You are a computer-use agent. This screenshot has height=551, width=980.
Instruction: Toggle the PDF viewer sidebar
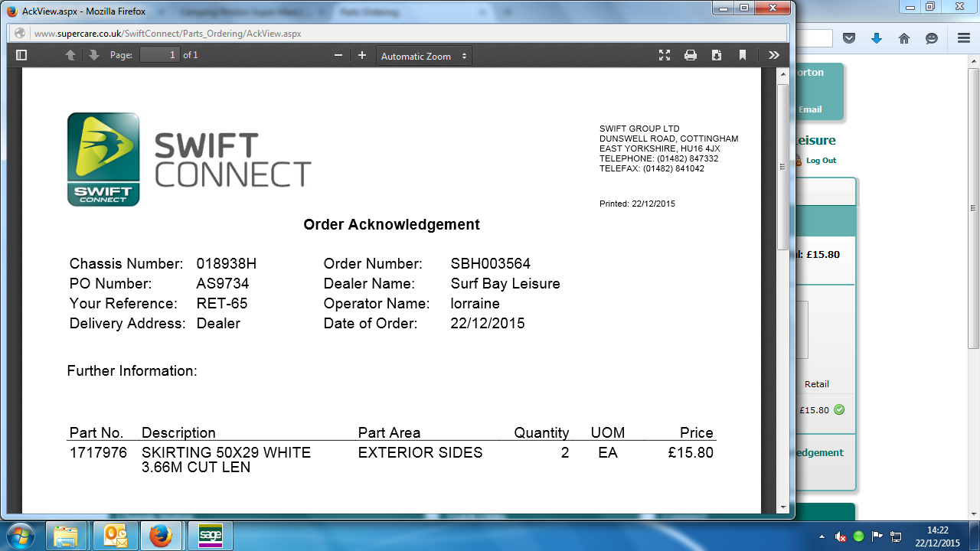point(21,55)
